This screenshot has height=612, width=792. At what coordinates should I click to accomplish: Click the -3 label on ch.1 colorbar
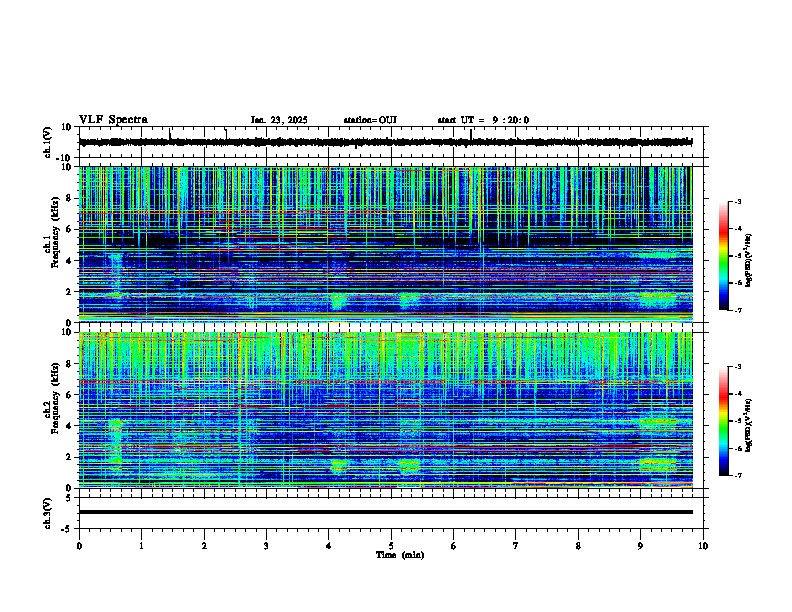tap(738, 201)
